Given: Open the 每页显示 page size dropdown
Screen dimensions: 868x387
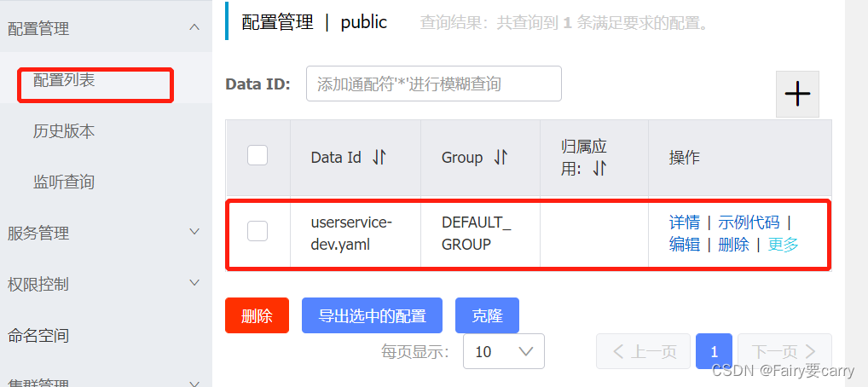Looking at the screenshot, I should (x=504, y=351).
